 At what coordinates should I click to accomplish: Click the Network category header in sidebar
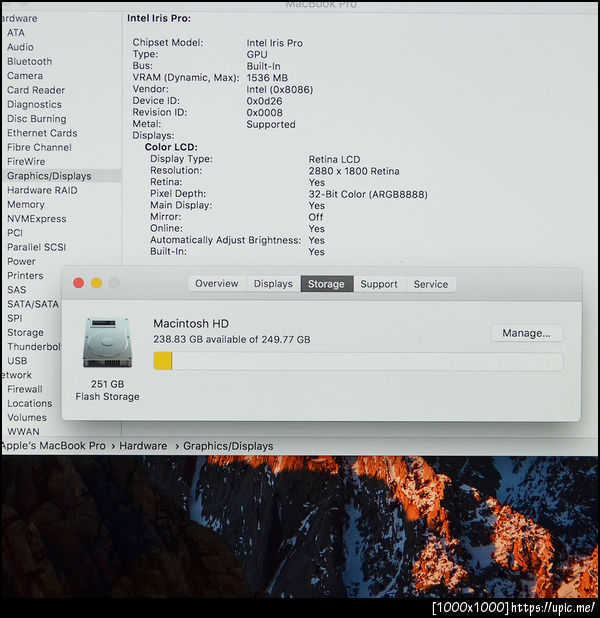[x=17, y=375]
